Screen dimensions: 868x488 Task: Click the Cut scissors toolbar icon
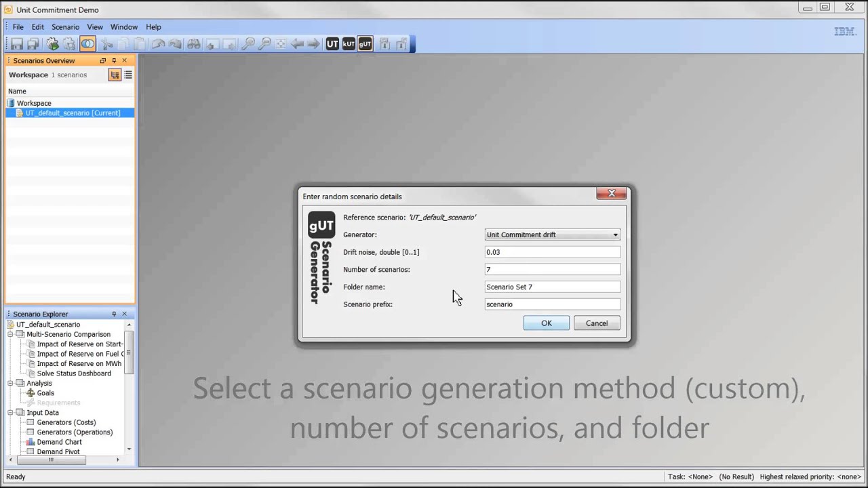(106, 44)
